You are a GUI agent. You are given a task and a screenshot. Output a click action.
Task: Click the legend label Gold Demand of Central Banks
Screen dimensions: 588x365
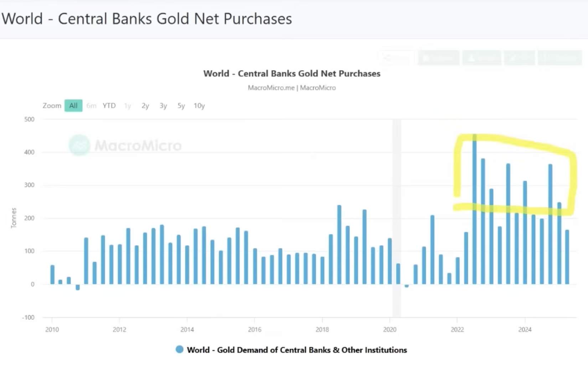click(296, 350)
